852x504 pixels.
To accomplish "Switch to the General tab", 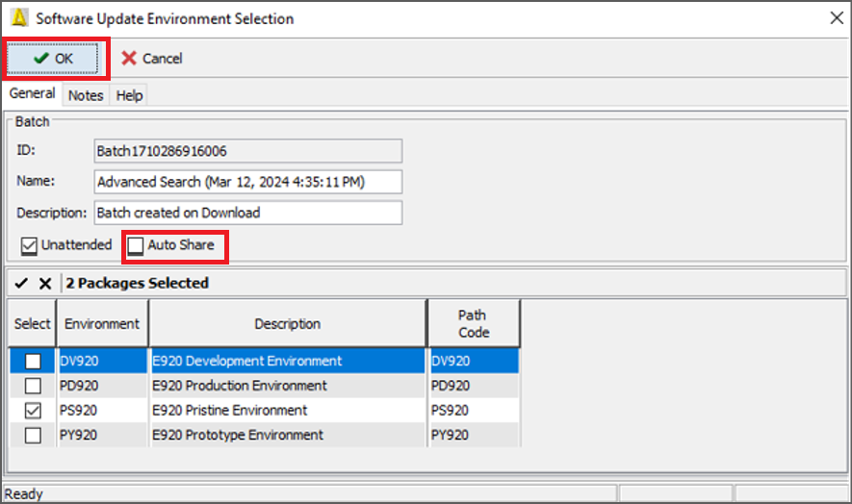I will (x=32, y=93).
